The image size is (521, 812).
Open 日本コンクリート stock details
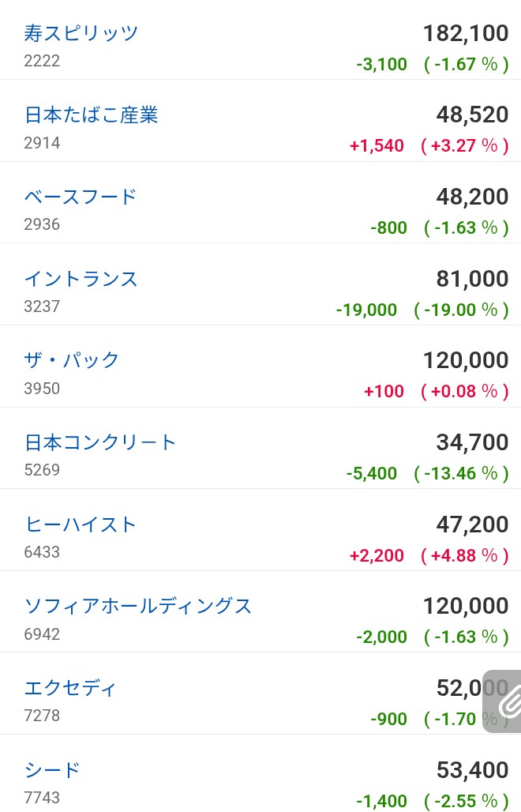click(99, 442)
